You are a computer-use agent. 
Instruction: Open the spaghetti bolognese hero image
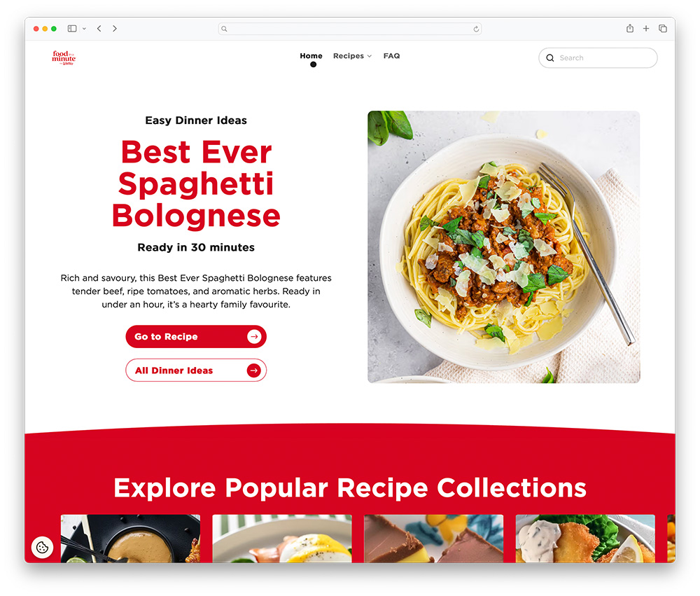[x=503, y=247]
